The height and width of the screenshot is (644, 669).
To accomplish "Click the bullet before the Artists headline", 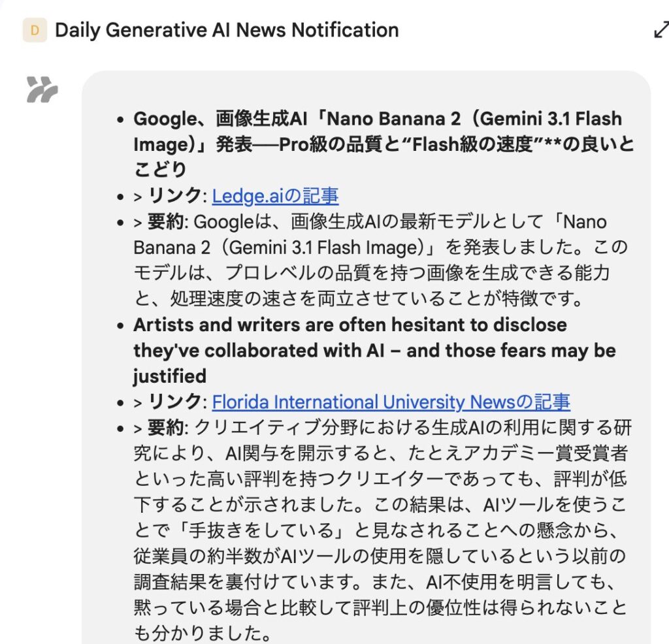I will coord(120,326).
